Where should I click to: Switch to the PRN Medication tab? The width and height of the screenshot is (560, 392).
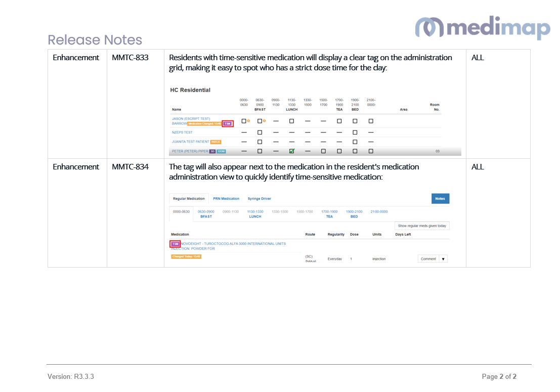[x=226, y=199]
